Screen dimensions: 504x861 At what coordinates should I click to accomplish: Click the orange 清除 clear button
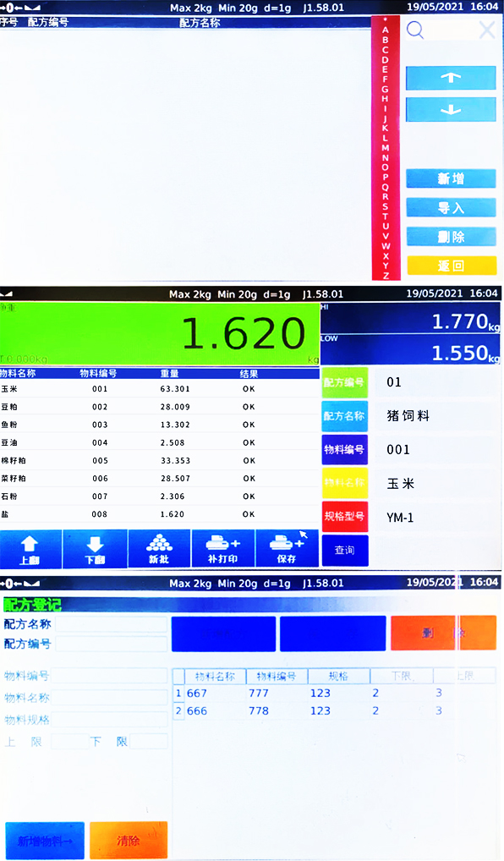pos(129,840)
